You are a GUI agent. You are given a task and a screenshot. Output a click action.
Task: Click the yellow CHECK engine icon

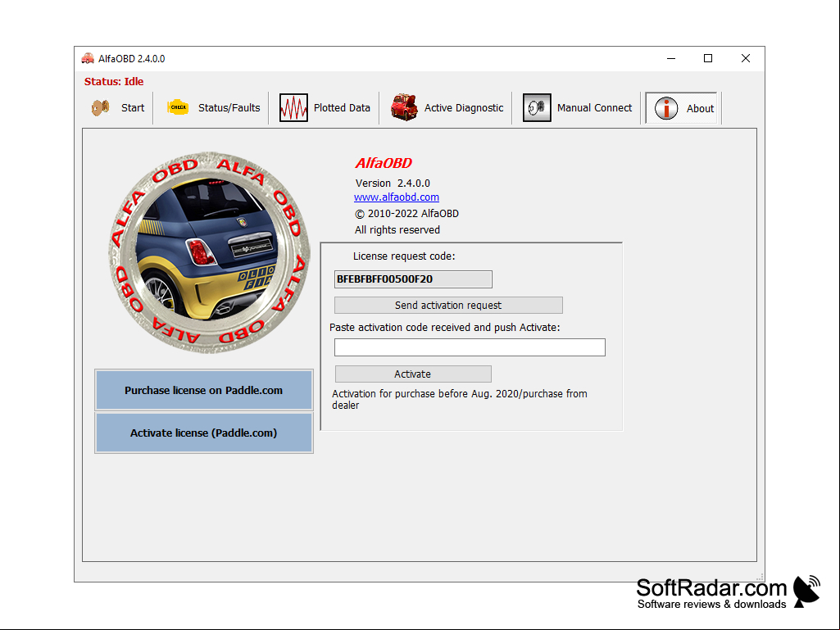pos(178,107)
